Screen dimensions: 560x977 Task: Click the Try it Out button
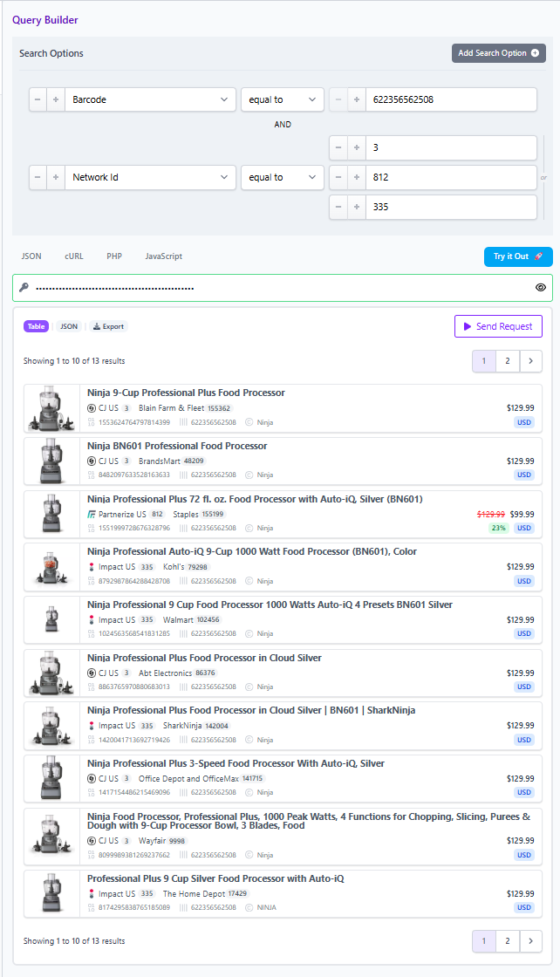[x=518, y=256]
